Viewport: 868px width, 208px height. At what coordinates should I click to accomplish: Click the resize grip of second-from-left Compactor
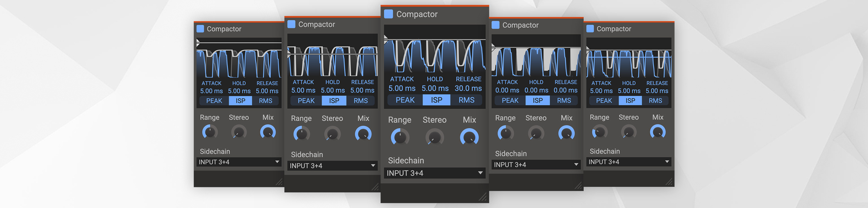375,187
